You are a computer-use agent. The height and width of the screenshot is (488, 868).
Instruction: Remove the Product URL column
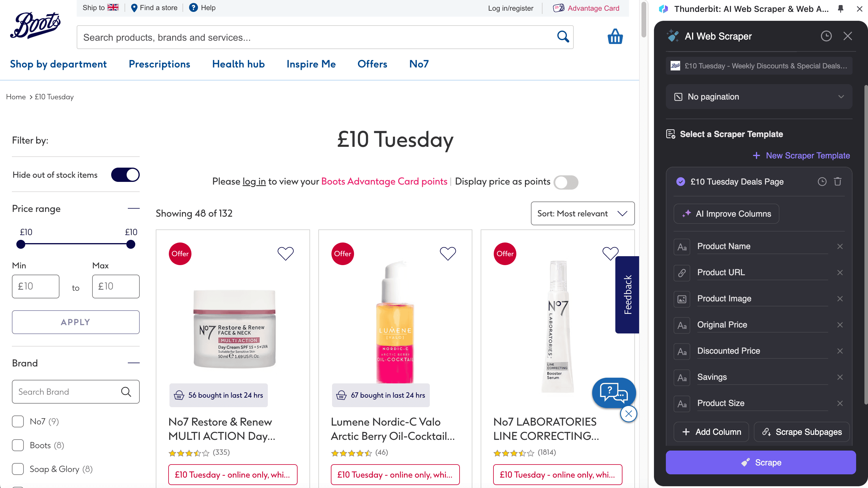coord(840,273)
